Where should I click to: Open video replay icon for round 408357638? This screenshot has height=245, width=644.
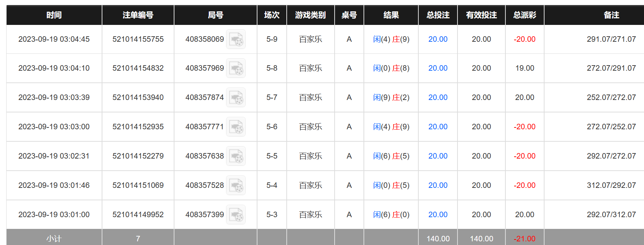click(236, 156)
